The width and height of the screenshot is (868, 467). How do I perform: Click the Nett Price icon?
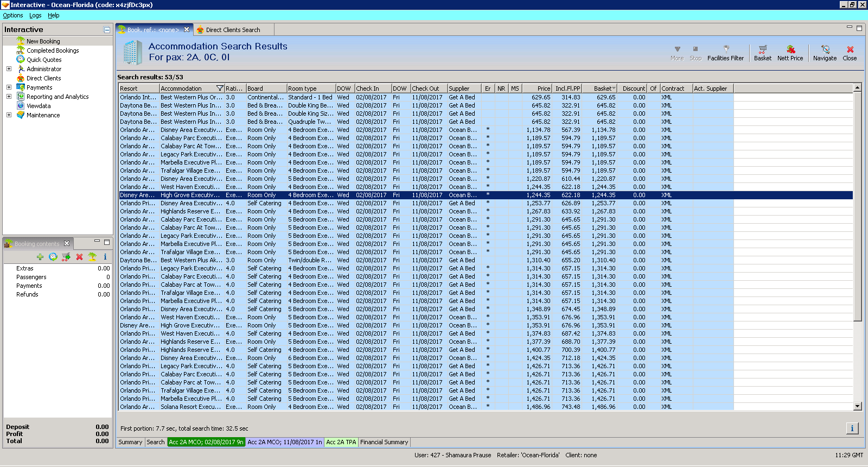790,49
